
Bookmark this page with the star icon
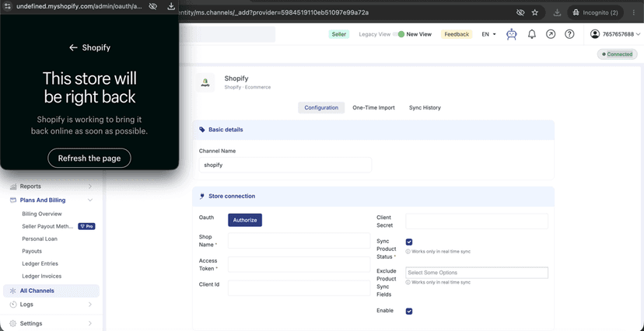coord(535,12)
